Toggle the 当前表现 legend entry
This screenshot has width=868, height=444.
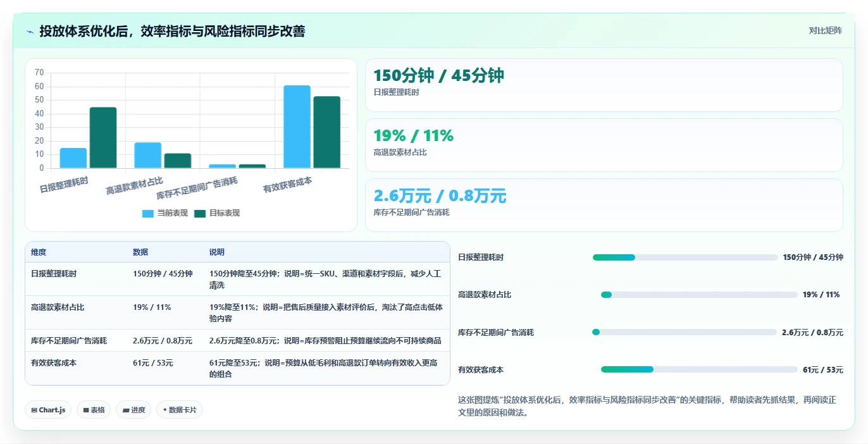point(165,213)
